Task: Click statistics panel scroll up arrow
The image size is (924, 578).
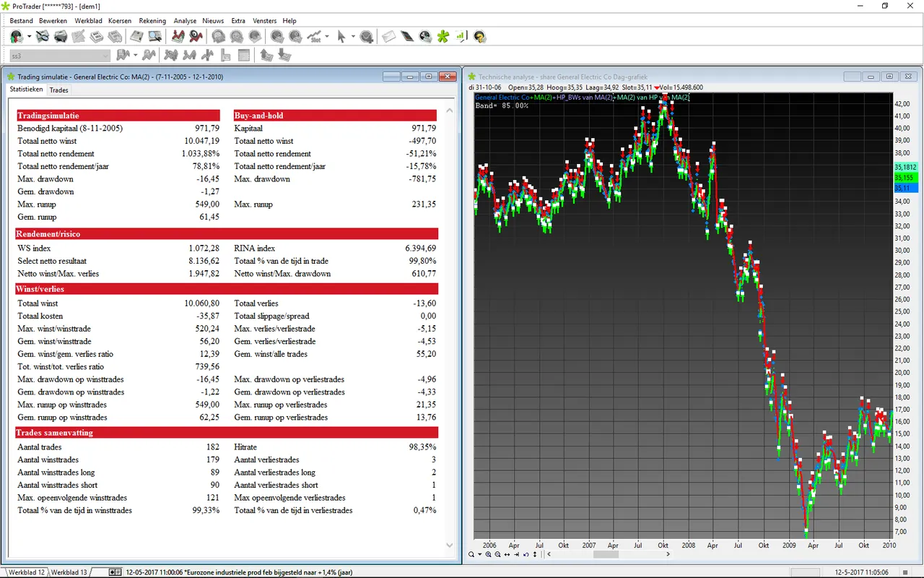Action: tap(450, 111)
